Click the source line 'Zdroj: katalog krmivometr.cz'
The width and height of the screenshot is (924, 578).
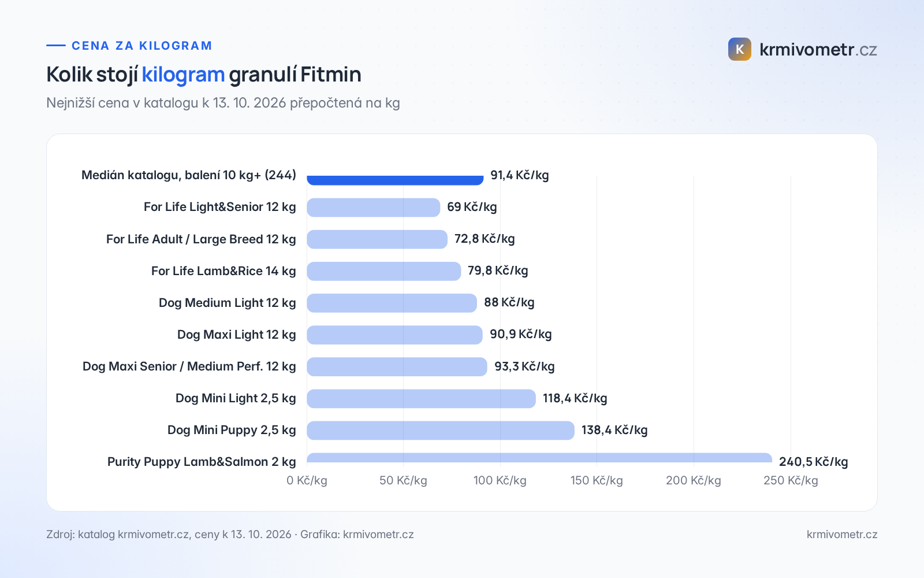point(118,534)
